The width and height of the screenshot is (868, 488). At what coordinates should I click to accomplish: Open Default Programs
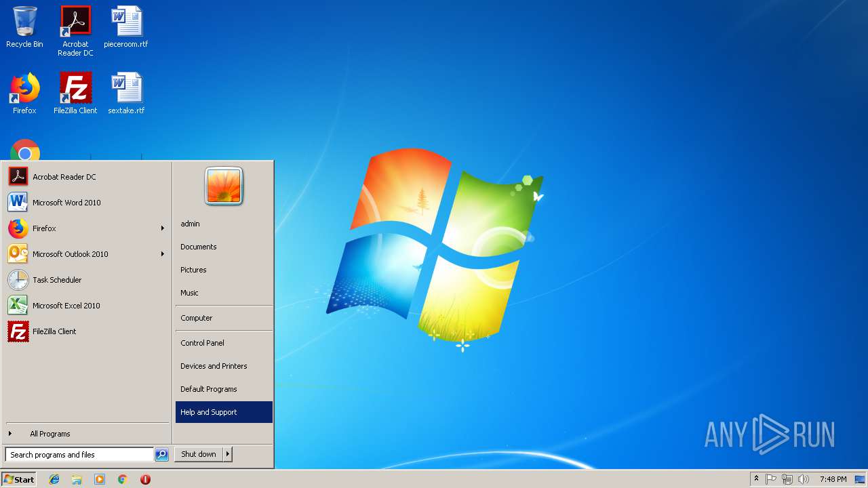(x=224, y=389)
